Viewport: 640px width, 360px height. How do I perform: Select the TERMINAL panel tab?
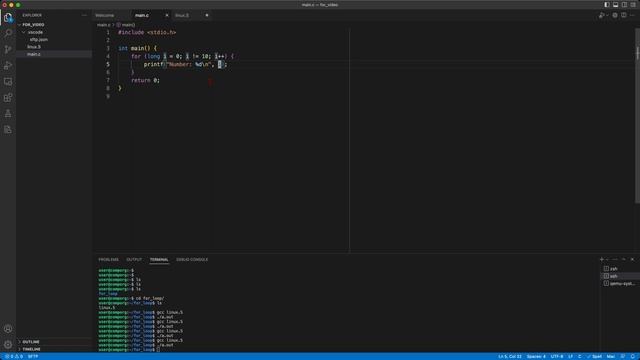pyautogui.click(x=159, y=260)
